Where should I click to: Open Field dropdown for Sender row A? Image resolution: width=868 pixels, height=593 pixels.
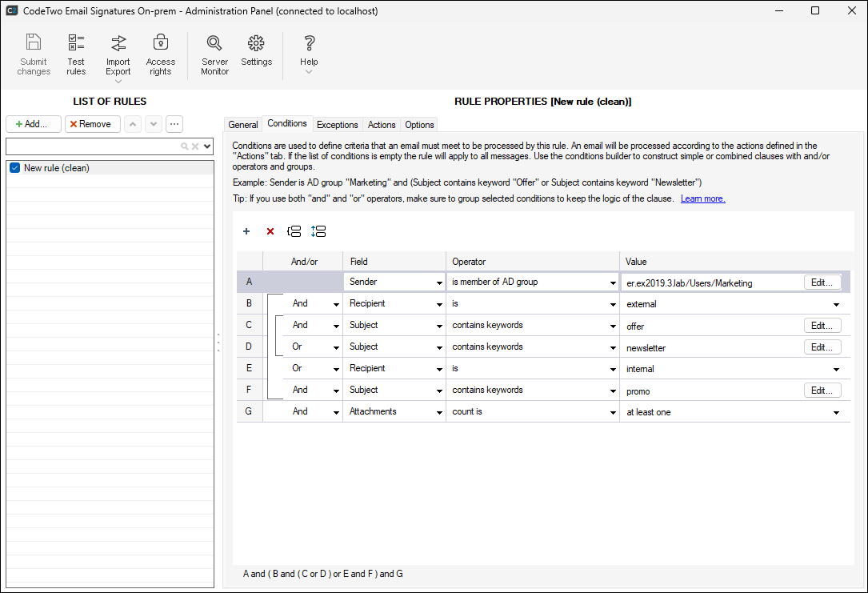tap(439, 283)
